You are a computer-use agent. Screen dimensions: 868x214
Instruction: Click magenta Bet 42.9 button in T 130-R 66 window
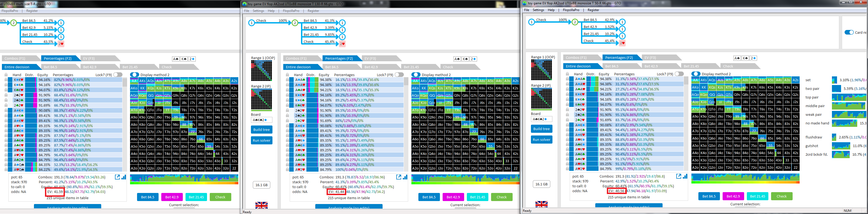[x=453, y=197]
